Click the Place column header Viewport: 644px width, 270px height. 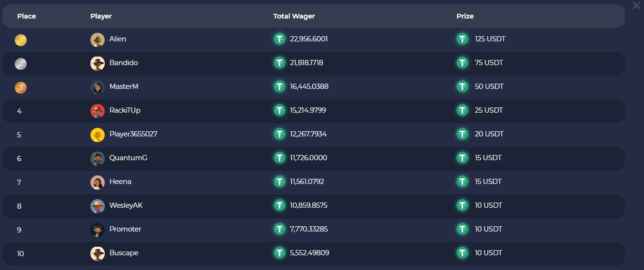pos(27,16)
